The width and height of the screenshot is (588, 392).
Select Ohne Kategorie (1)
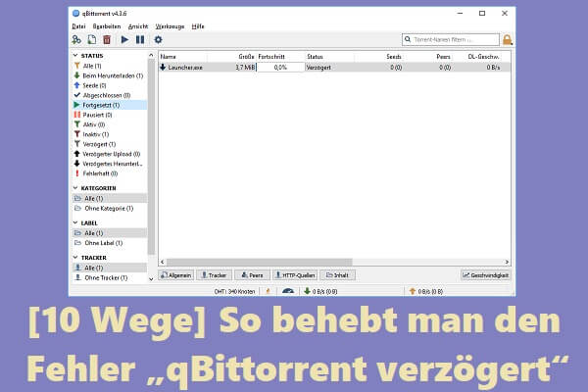tap(109, 208)
